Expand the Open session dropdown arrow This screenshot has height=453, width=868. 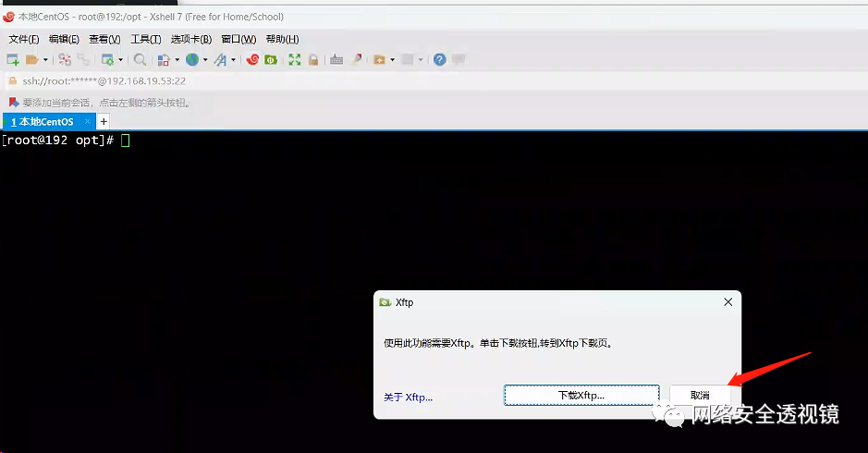[x=45, y=60]
